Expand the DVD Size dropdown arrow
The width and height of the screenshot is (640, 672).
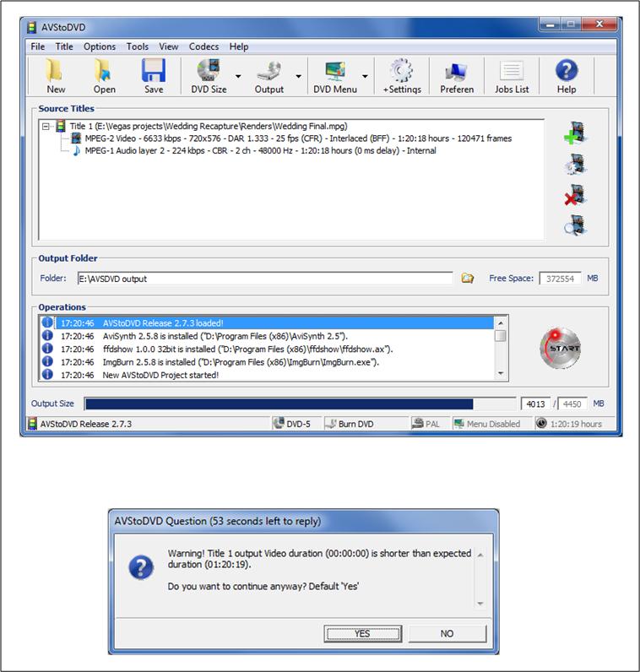[238, 76]
